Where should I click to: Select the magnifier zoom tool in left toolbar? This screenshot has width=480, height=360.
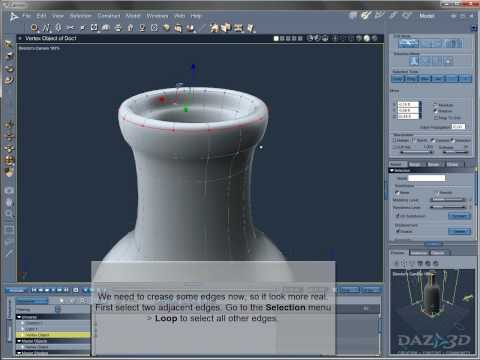click(9, 213)
